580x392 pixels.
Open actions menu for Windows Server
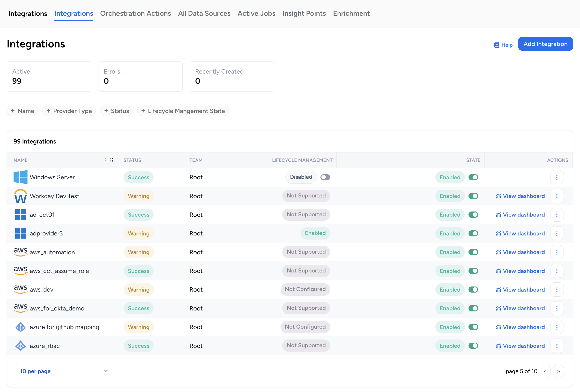557,177
